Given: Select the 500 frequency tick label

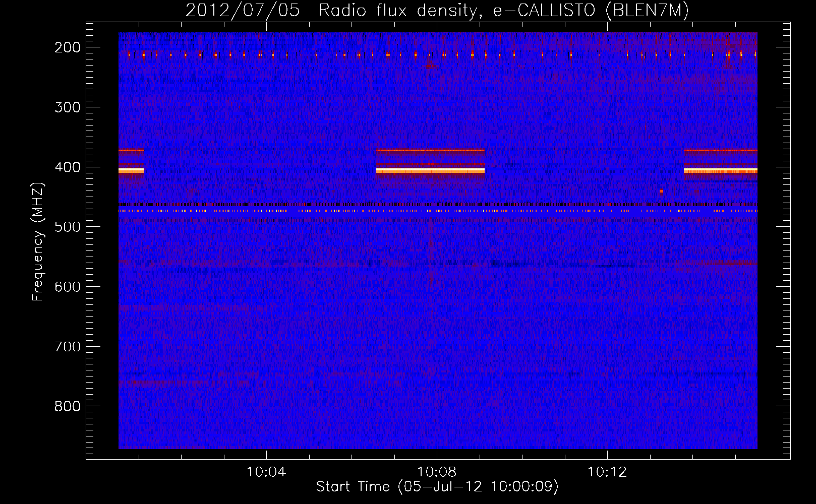Looking at the screenshot, I should (68, 227).
